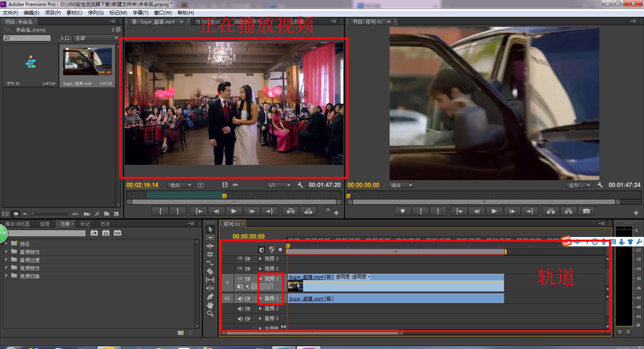The width and height of the screenshot is (644, 349).
Task: Select Sugar_超清.mp4 thumbnail in Project panel
Action: (x=87, y=62)
